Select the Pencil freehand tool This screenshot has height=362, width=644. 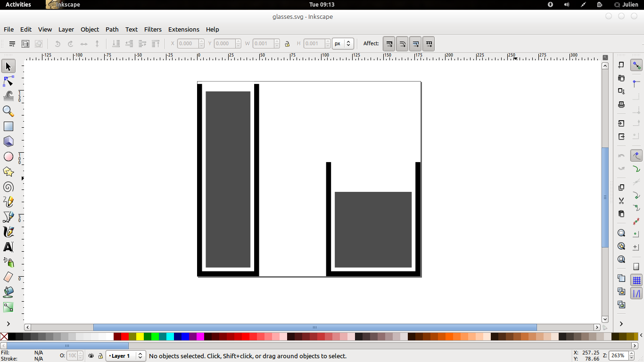(8, 202)
